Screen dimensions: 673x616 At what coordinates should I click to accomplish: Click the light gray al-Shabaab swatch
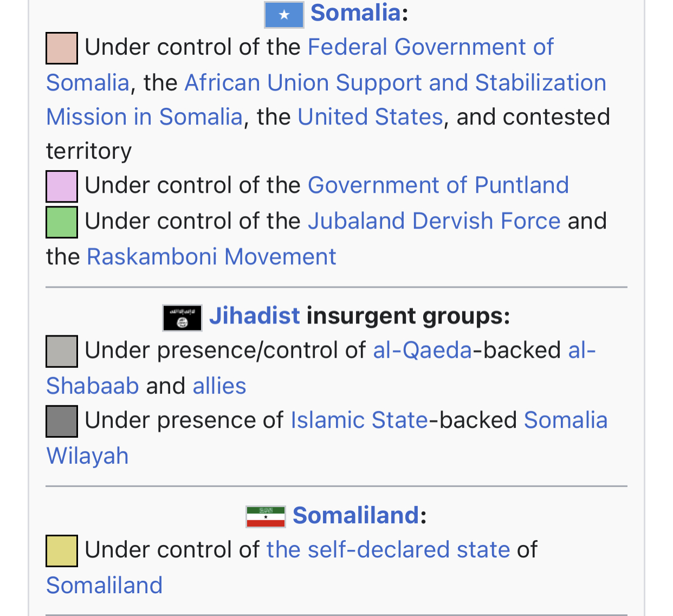[62, 352]
